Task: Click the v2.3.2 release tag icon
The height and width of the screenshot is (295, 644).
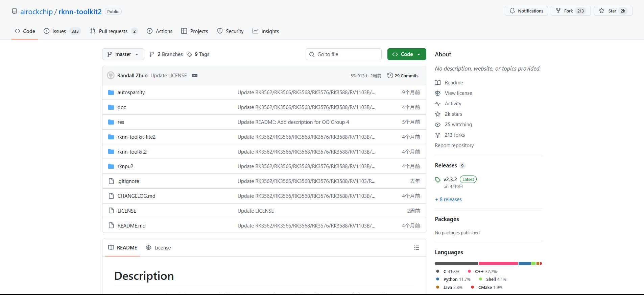Action: pos(438,180)
